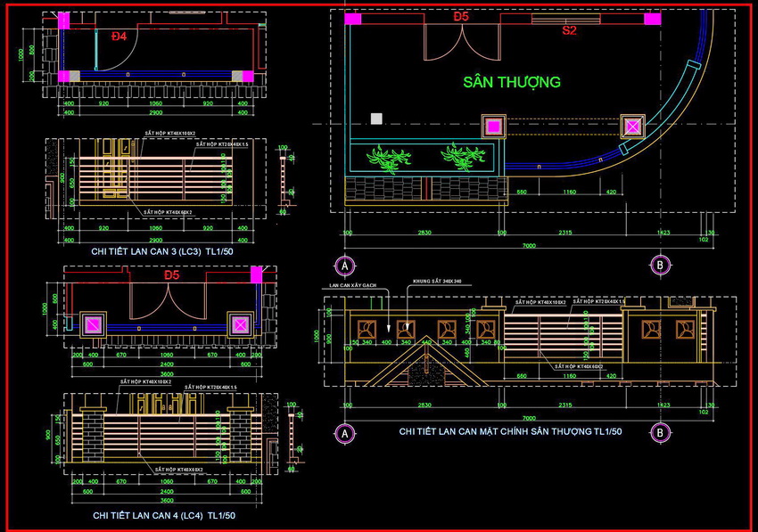Select the S2 window tag
The image size is (758, 532).
[x=569, y=30]
